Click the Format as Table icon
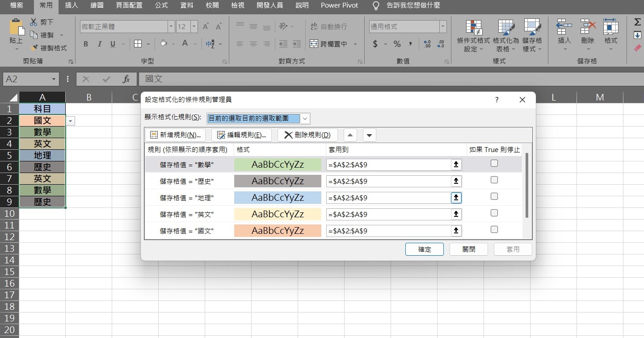The width and height of the screenshot is (644, 338). click(506, 27)
